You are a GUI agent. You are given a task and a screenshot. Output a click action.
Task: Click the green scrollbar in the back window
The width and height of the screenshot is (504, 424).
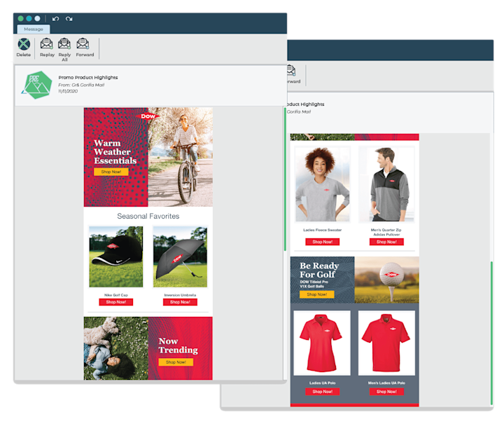pos(491,333)
